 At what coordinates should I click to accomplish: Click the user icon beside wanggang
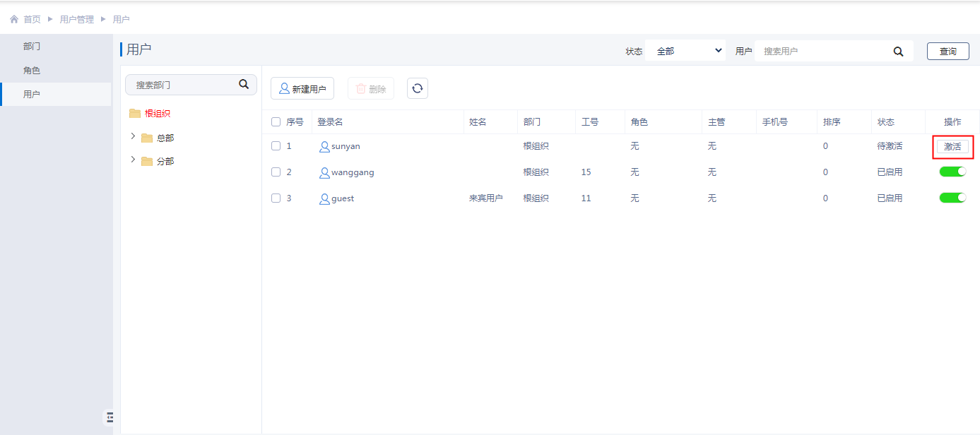click(x=324, y=172)
